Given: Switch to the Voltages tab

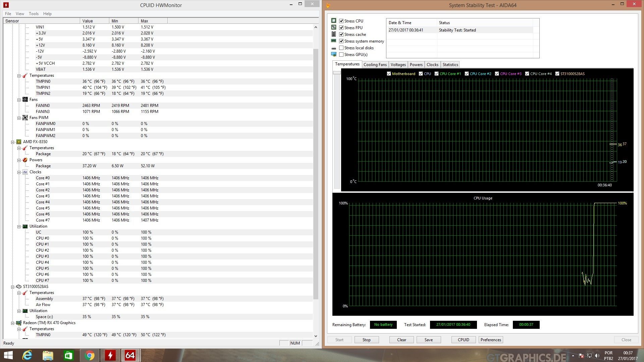Looking at the screenshot, I should coord(398,65).
